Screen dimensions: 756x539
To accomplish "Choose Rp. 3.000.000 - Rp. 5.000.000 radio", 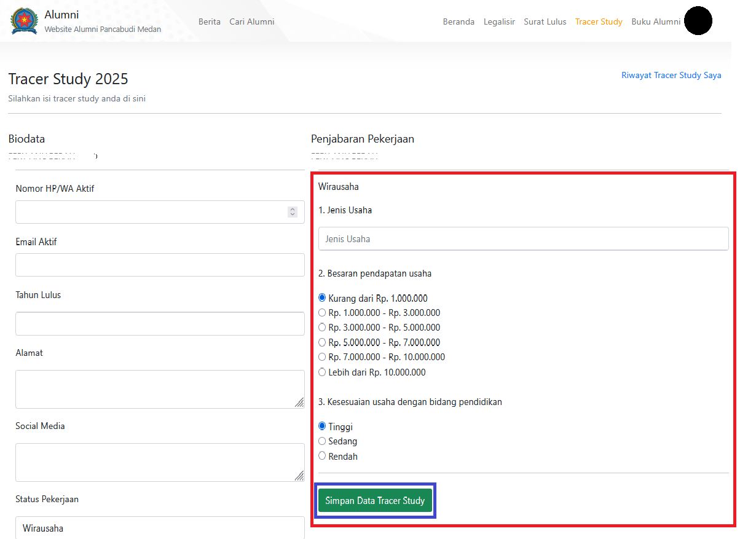I will pos(322,327).
